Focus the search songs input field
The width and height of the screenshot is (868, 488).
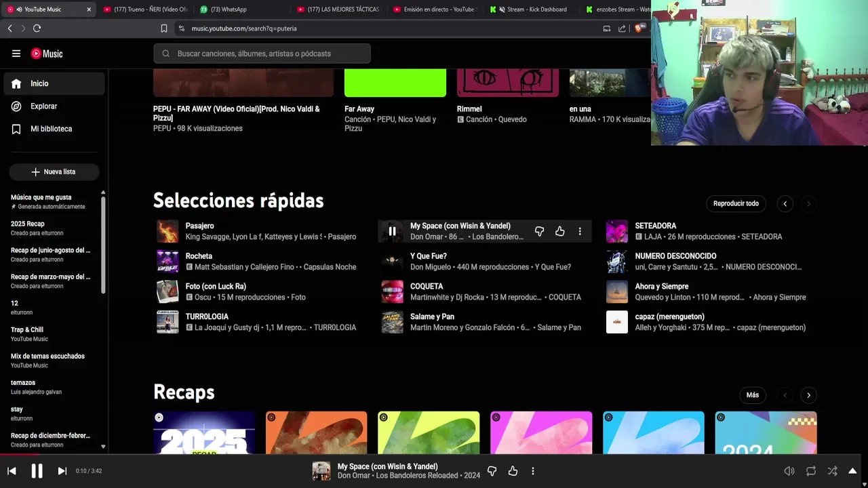[262, 54]
